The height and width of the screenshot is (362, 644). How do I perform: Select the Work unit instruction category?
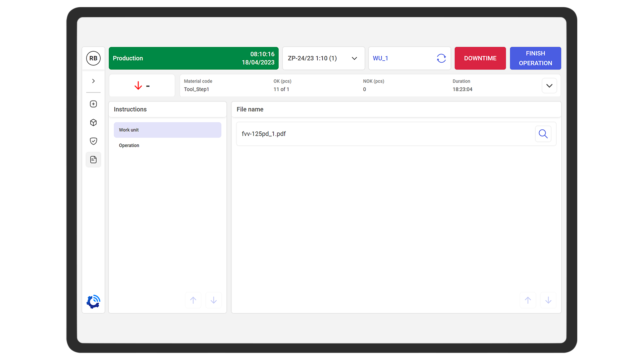click(x=167, y=130)
